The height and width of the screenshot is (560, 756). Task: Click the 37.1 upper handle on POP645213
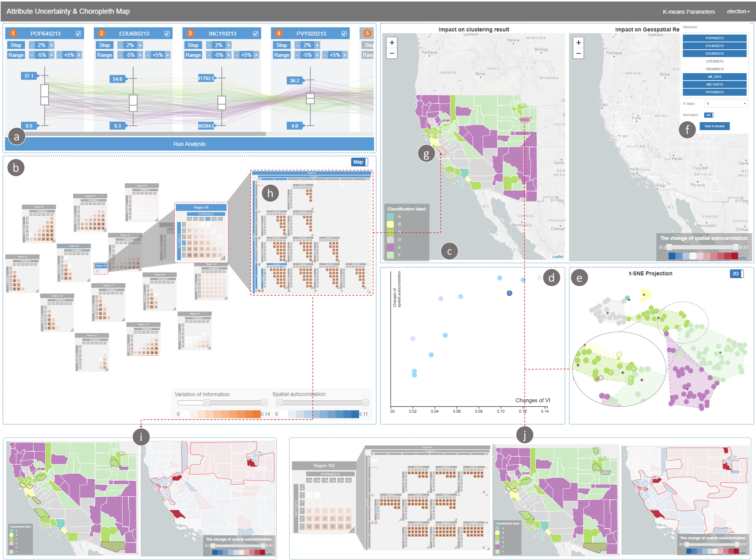pos(31,76)
